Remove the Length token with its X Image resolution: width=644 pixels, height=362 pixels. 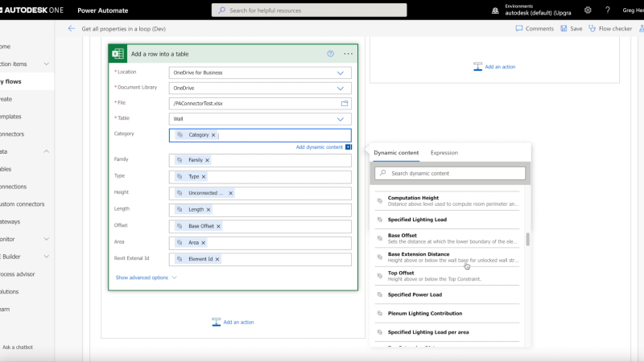pos(208,210)
